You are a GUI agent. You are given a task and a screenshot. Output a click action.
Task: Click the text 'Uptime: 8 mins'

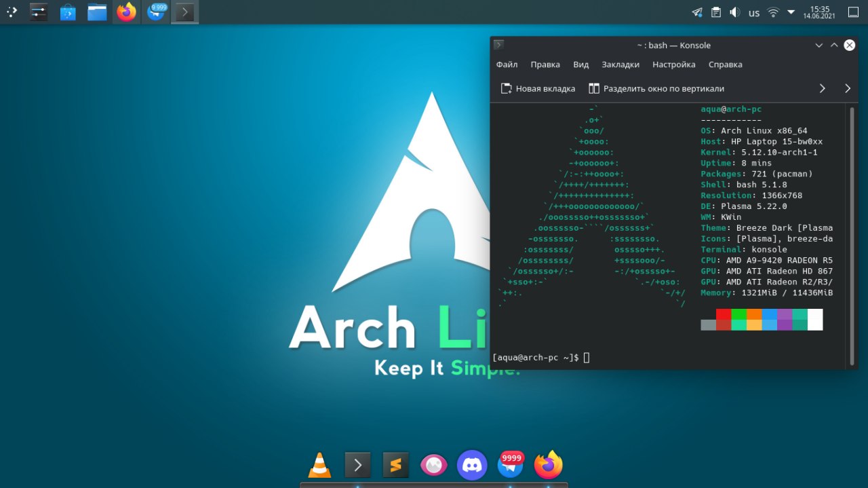pos(736,164)
